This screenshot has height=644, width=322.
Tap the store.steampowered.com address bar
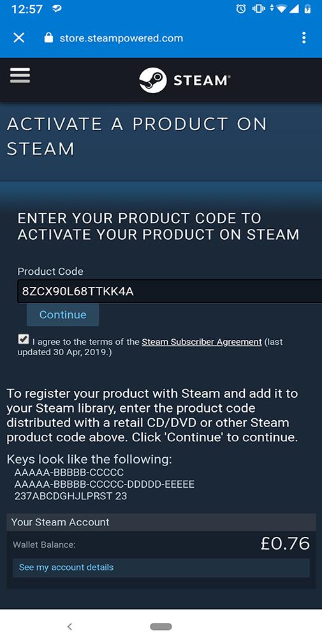(121, 38)
